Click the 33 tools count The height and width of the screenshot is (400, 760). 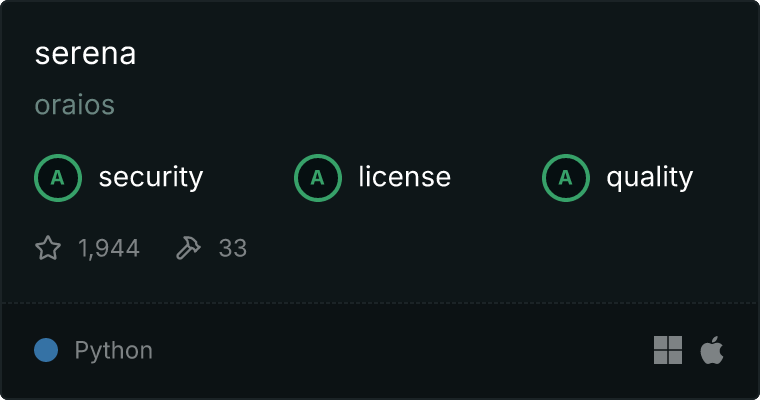tap(233, 248)
